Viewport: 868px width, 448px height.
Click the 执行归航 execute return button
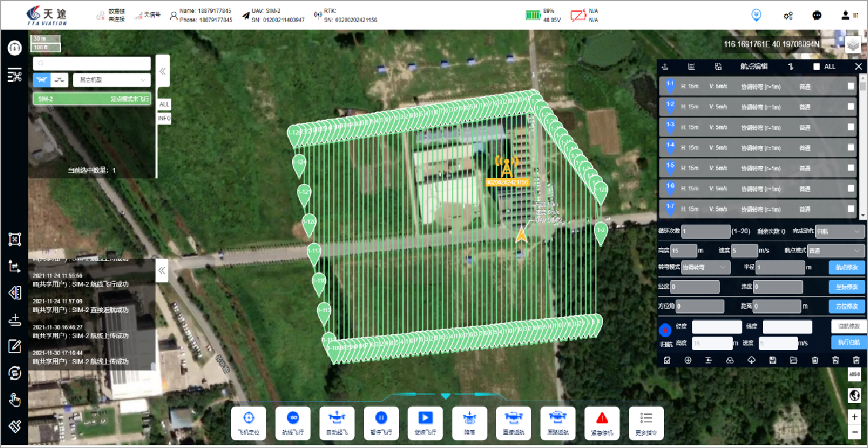click(x=848, y=342)
